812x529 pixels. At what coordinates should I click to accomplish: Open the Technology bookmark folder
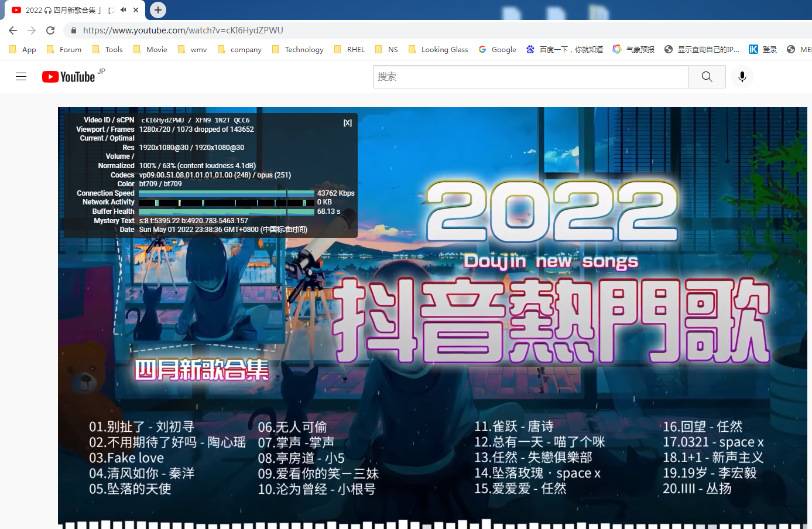[298, 50]
